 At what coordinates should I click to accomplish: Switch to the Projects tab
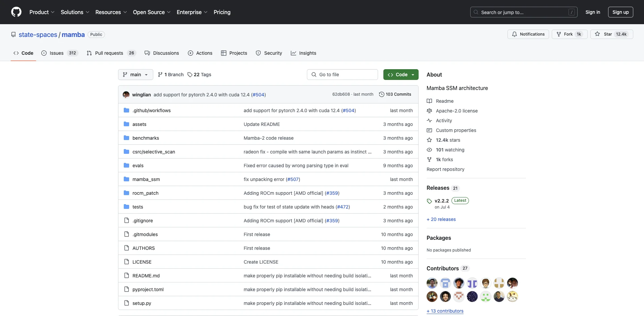(x=234, y=53)
